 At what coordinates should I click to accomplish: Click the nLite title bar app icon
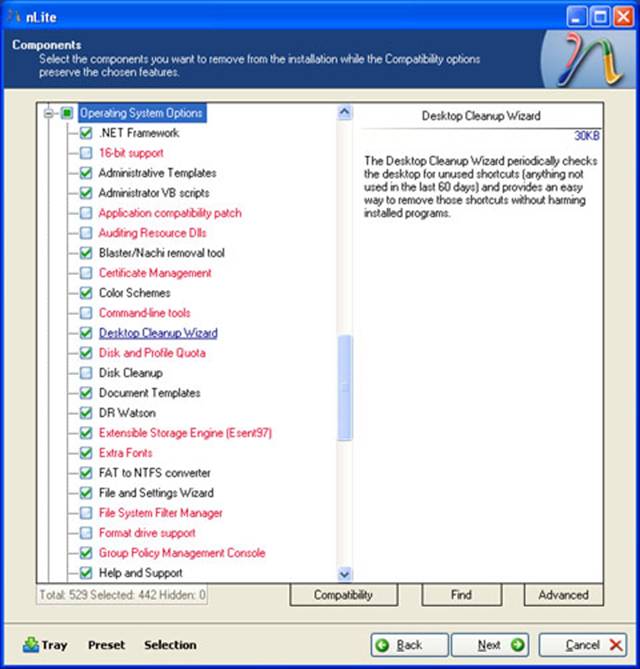pyautogui.click(x=13, y=15)
